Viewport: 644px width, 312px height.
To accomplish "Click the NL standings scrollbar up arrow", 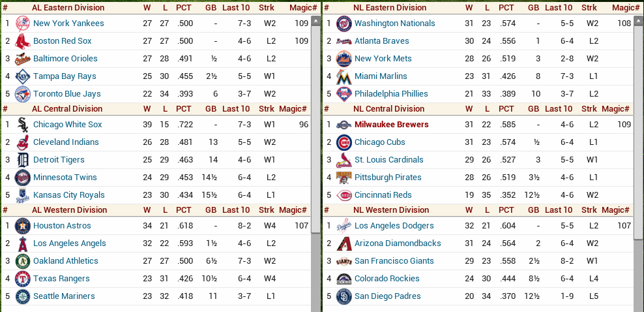I will 638,20.
